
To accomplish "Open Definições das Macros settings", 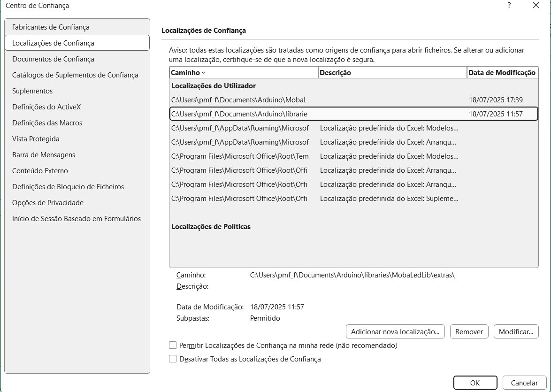I will [x=47, y=123].
